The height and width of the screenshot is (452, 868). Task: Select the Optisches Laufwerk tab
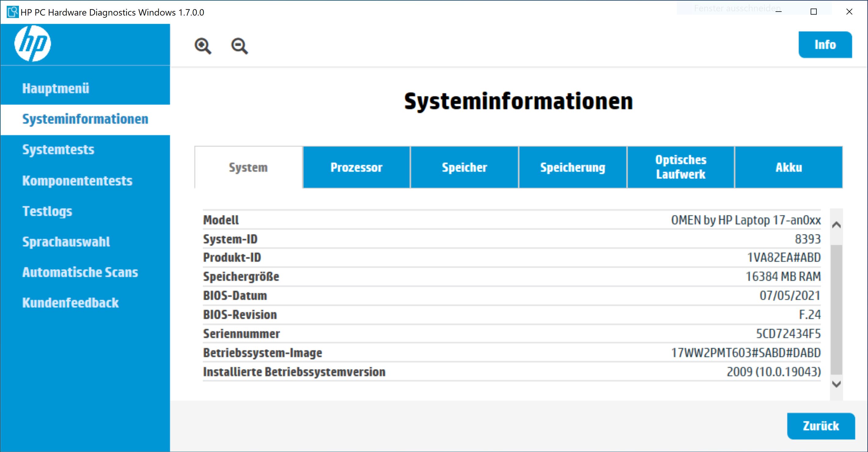coord(680,167)
